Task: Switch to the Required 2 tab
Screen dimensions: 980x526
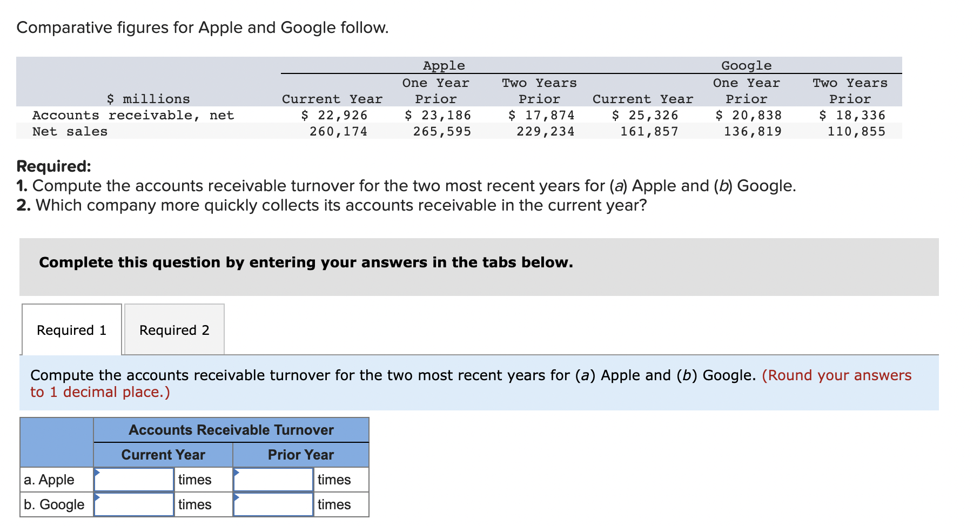Action: (174, 329)
